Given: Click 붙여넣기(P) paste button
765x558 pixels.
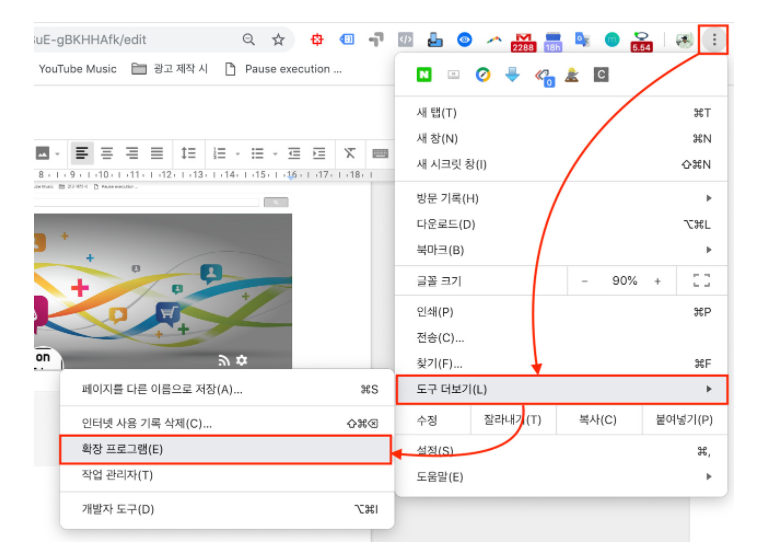Looking at the screenshot, I should (684, 420).
